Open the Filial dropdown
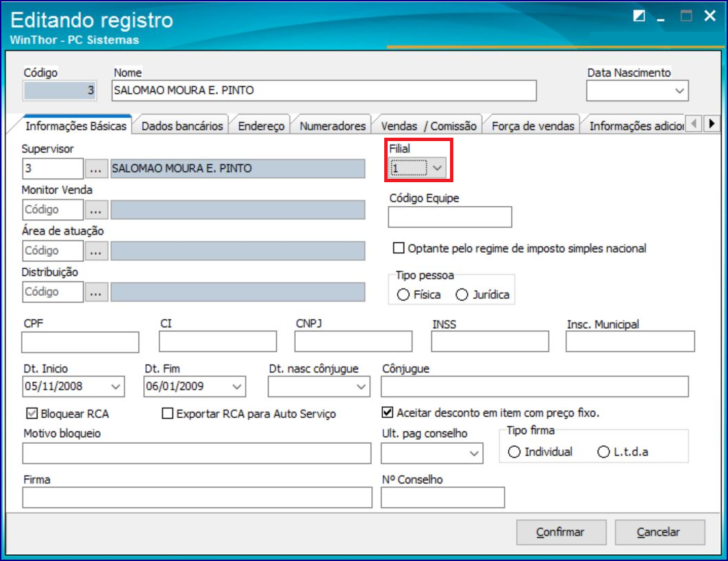Screen dimensions: 728x561 coord(438,168)
